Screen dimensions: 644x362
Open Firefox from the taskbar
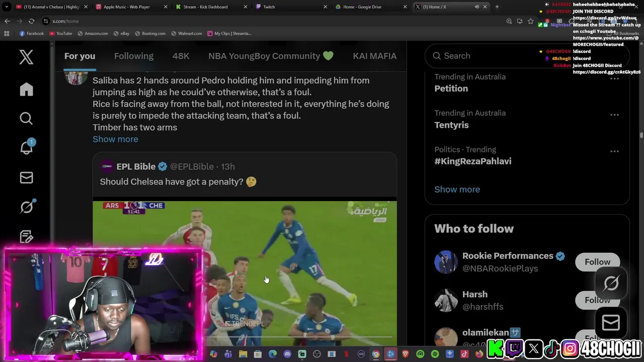click(x=479, y=354)
